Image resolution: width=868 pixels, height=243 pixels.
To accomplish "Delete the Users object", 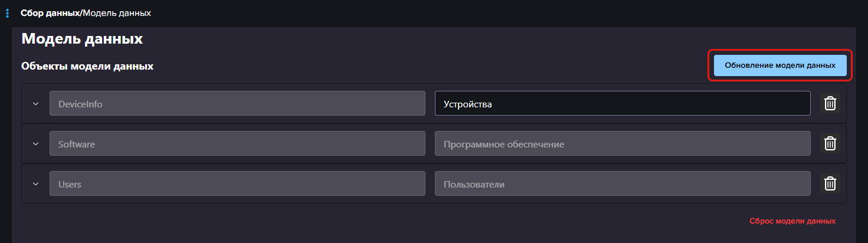I will [830, 183].
